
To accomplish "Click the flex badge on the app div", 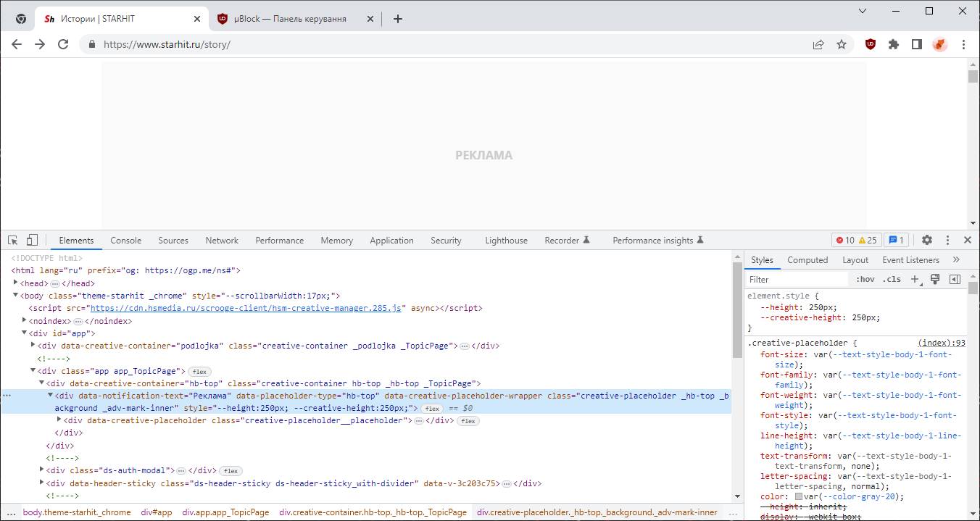I will pyautogui.click(x=199, y=371).
